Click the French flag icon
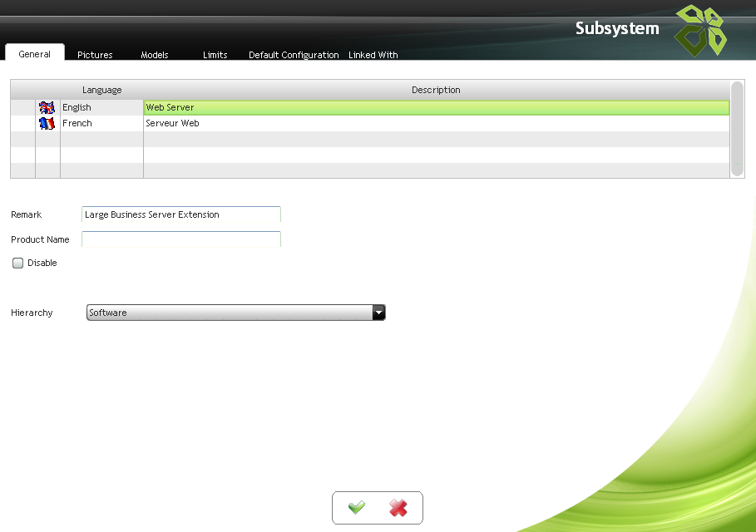Viewport: 756px width, 532px height. 47,123
